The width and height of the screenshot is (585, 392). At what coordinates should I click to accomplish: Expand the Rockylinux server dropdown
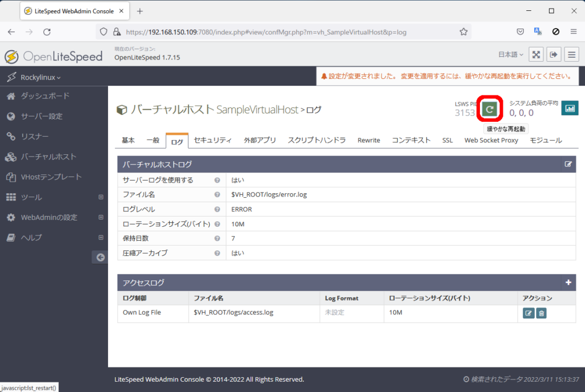point(40,77)
